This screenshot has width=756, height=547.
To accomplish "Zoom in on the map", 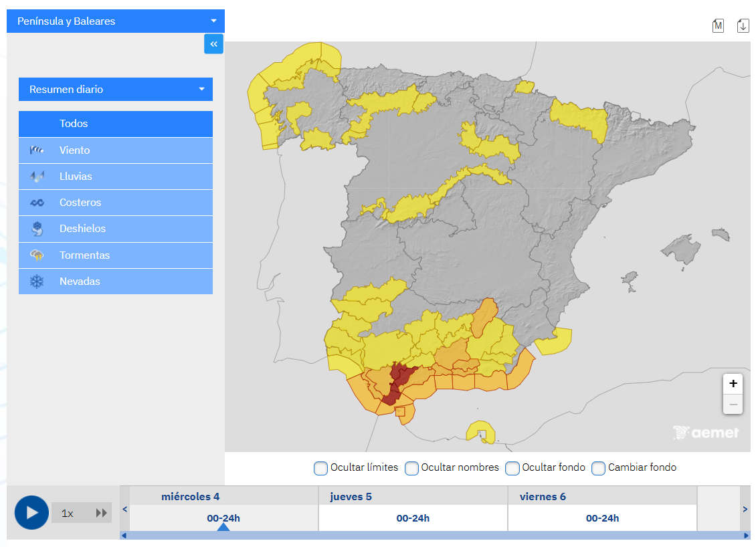I will tap(733, 384).
